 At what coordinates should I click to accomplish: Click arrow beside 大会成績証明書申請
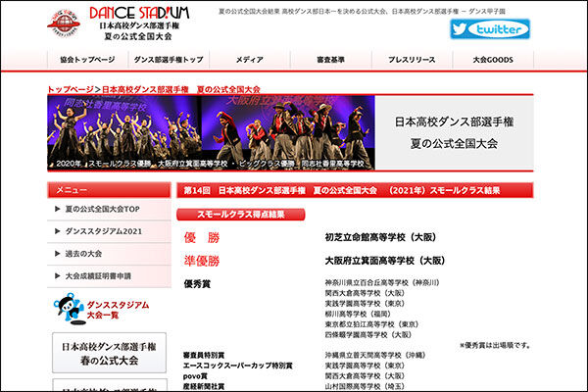click(58, 275)
